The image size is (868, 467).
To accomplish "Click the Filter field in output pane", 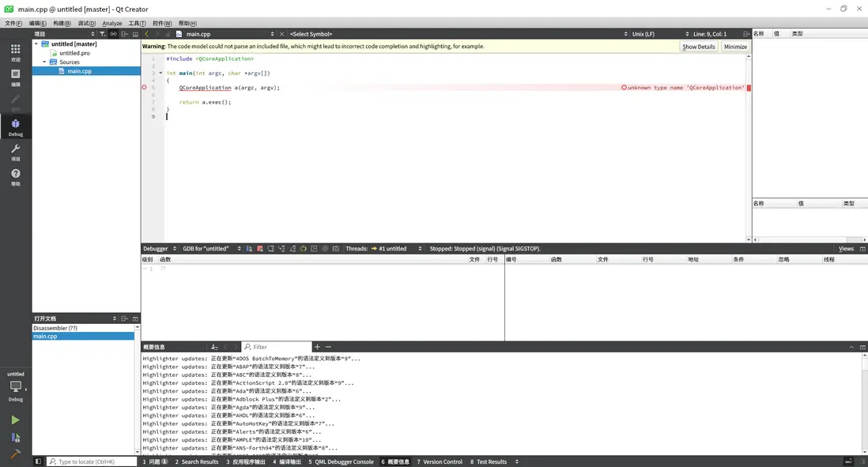I will point(277,347).
